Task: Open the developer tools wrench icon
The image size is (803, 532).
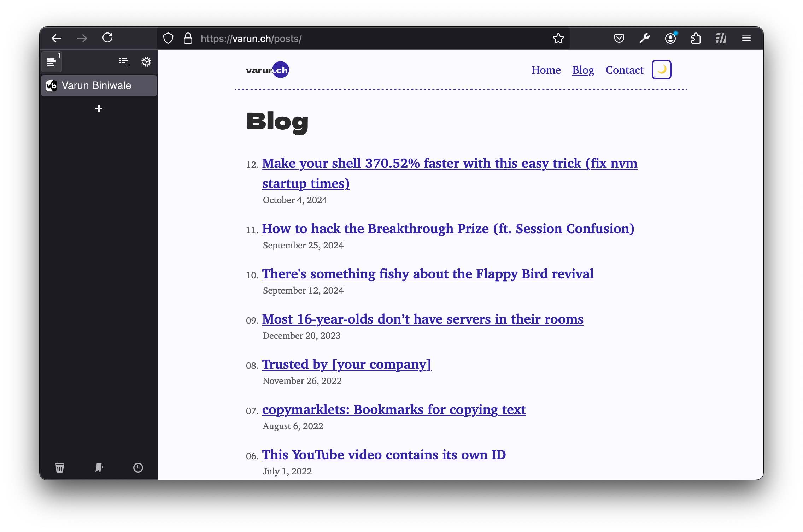Action: (x=645, y=38)
